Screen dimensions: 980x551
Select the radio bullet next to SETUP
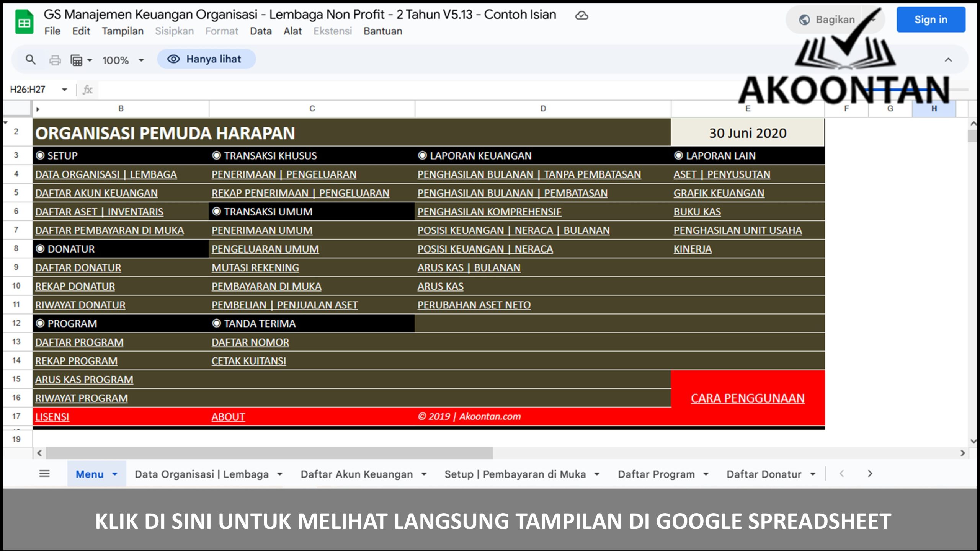40,156
